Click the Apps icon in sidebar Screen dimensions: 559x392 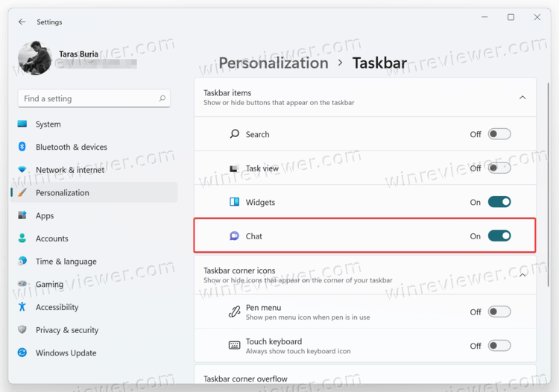point(22,215)
